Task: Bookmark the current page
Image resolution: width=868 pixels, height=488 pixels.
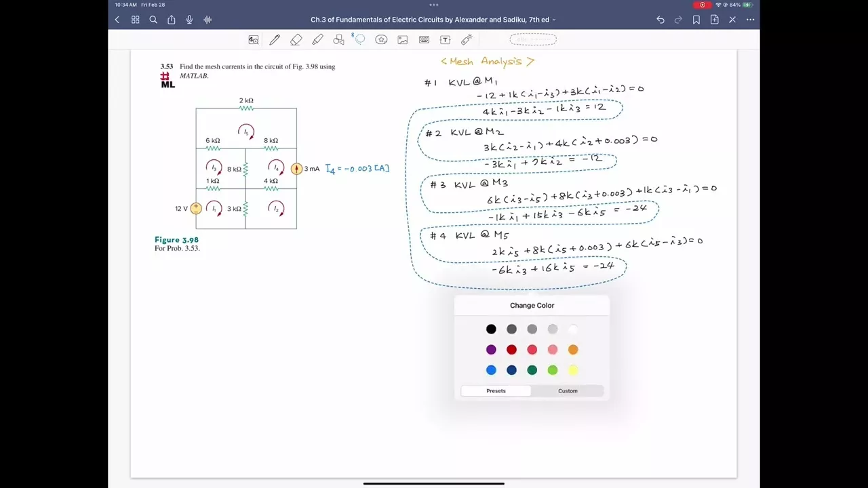Action: (696, 20)
